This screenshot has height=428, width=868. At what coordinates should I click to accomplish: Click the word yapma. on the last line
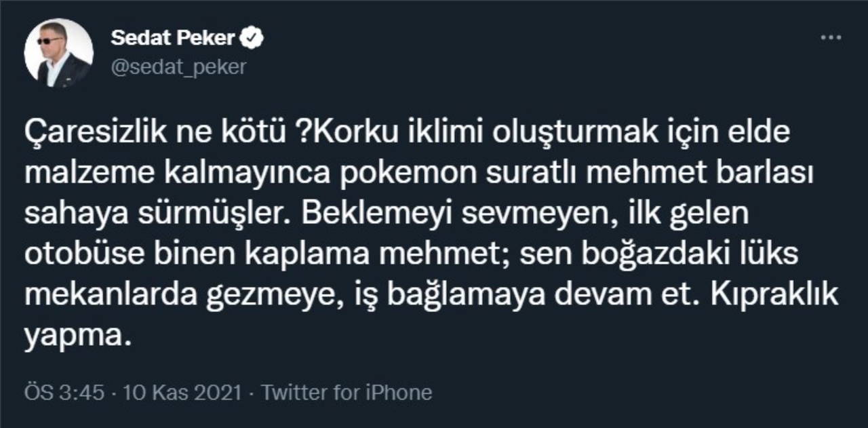coord(75,336)
